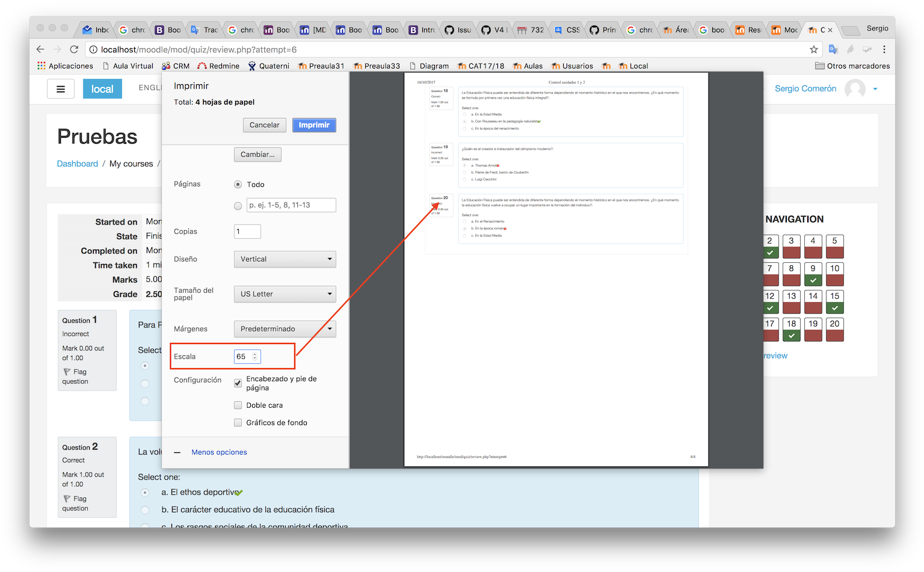Switch to the 732 browser tab
Image resolution: width=924 pixels, height=572 pixels.
pyautogui.click(x=531, y=30)
